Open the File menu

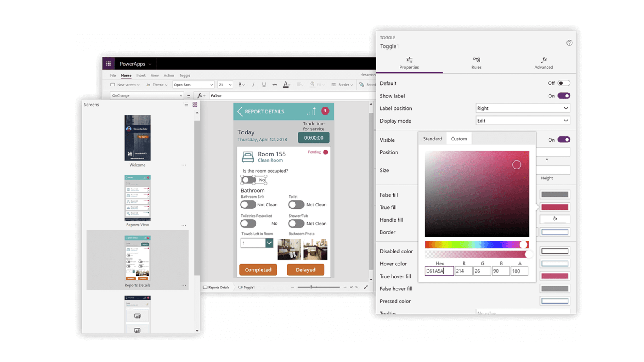click(113, 76)
